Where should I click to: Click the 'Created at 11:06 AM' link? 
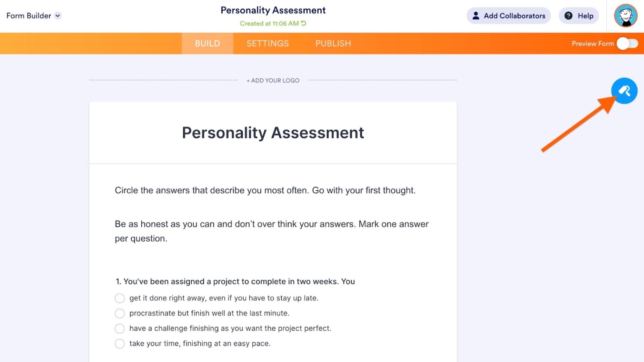[x=270, y=23]
